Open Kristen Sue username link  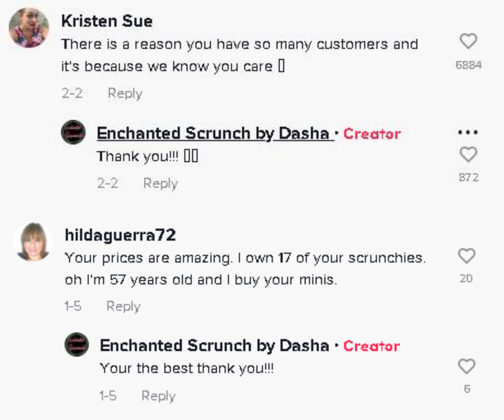107,21
